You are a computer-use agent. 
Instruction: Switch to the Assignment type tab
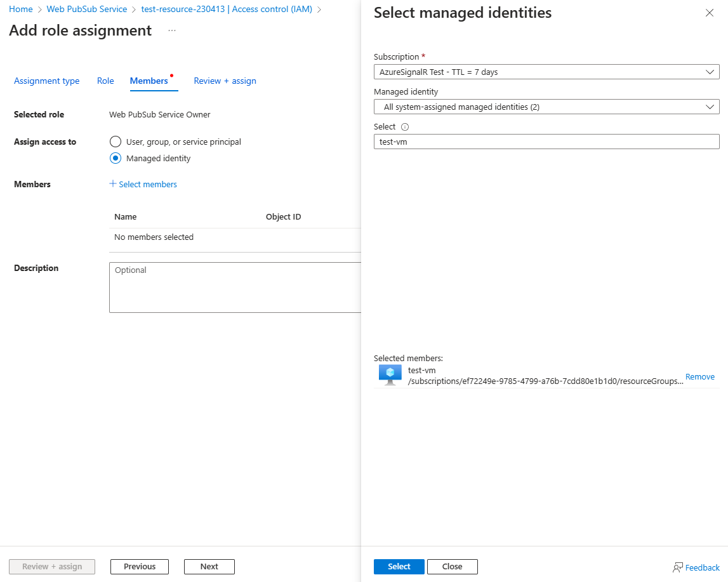pos(47,81)
